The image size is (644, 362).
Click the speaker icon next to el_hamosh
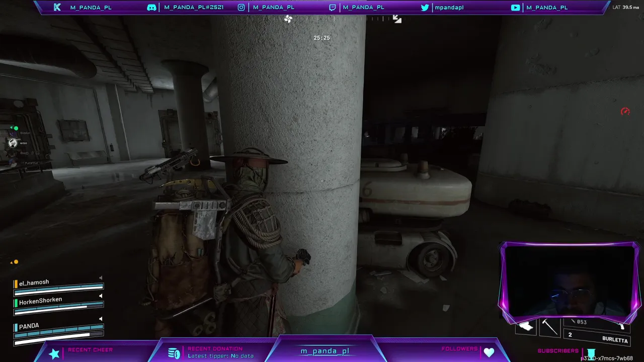(x=101, y=278)
